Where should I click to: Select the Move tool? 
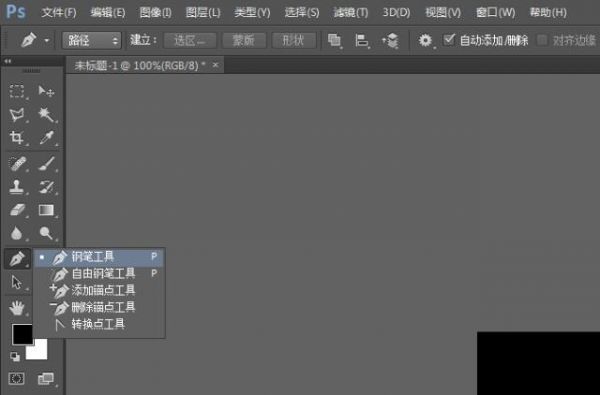46,91
